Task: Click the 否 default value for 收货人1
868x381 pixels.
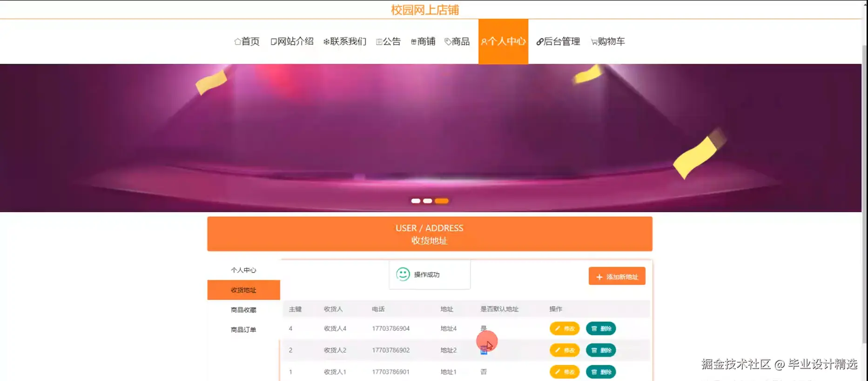Action: [x=484, y=372]
